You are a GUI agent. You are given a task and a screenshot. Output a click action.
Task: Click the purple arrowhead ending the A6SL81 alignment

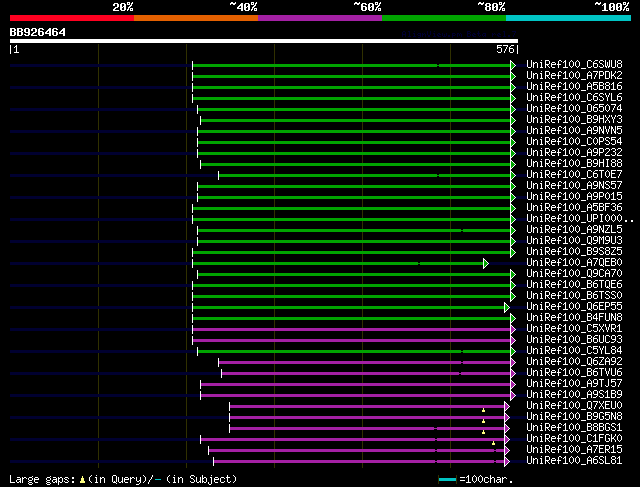pyautogui.click(x=507, y=462)
